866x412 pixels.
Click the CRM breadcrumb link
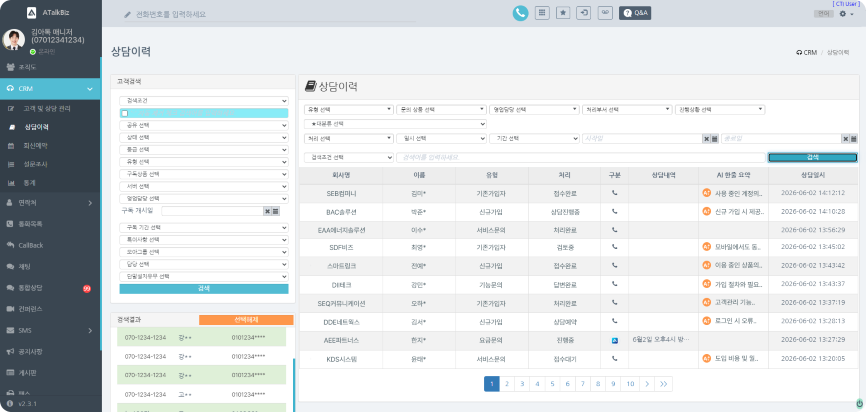pyautogui.click(x=807, y=52)
